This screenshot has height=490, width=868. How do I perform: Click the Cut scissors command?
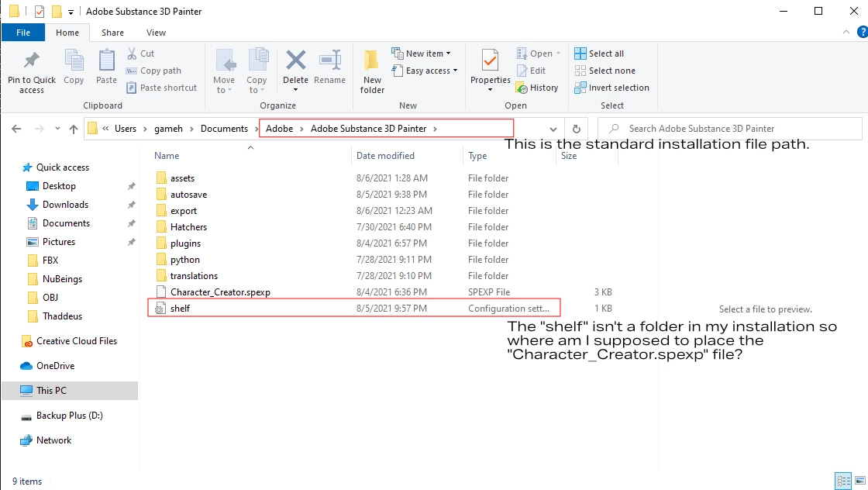click(140, 53)
